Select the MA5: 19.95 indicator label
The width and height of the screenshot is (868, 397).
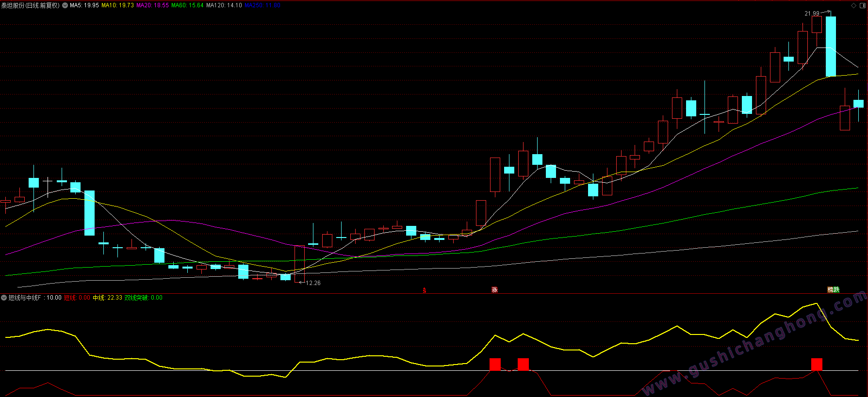tap(84, 5)
